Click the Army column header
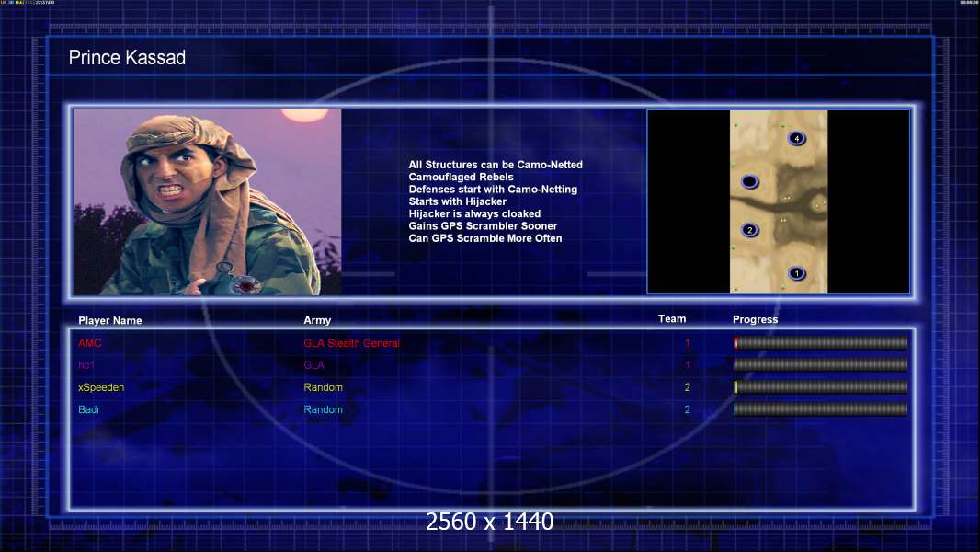Screen dimensions: 980x552 click(317, 320)
